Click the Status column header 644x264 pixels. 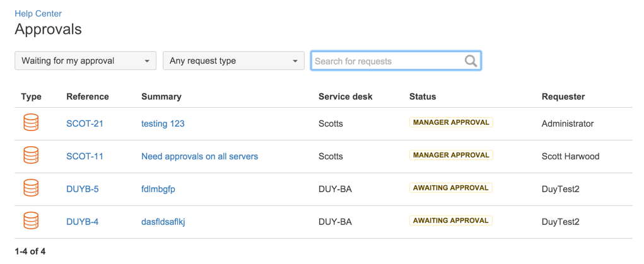(x=423, y=96)
